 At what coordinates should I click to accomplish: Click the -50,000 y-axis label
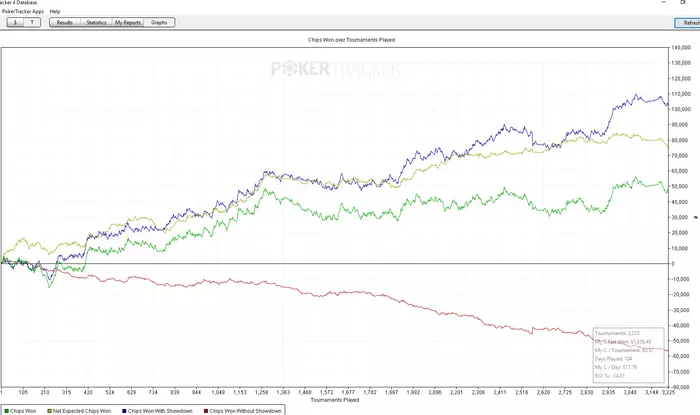tap(681, 341)
